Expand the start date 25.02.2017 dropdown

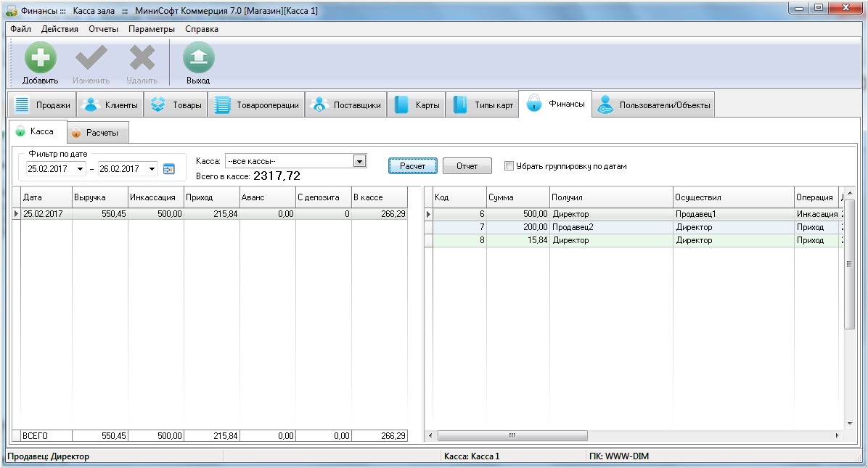[x=80, y=169]
